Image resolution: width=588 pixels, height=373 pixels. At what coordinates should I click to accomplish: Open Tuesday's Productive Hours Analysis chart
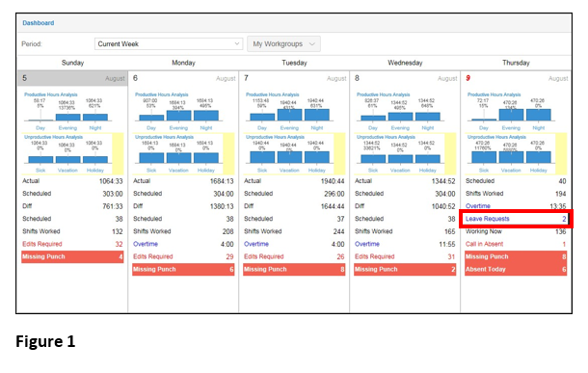click(289, 111)
